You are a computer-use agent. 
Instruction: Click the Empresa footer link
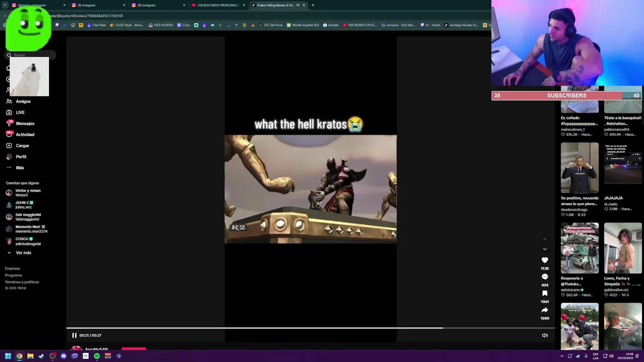(x=13, y=268)
